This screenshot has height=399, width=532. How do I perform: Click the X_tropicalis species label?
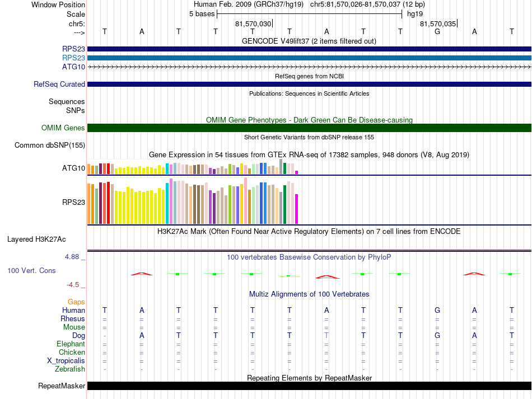click(x=66, y=361)
